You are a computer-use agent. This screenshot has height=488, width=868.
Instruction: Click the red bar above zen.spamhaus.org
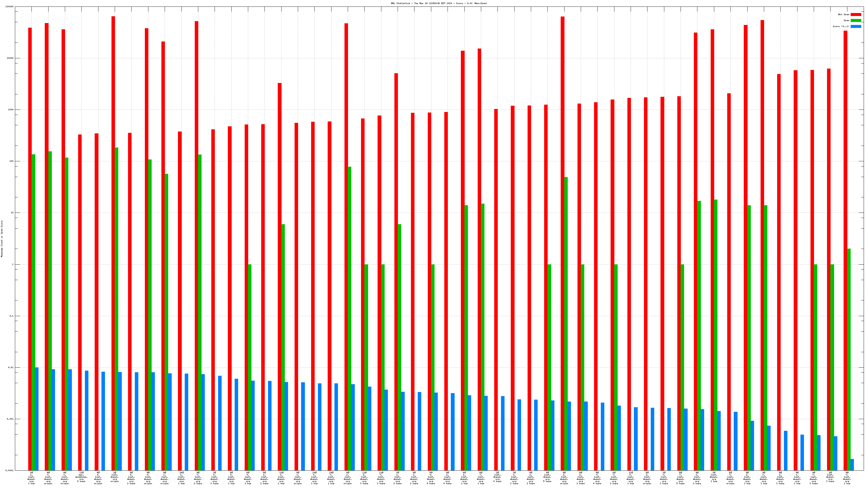80,303
